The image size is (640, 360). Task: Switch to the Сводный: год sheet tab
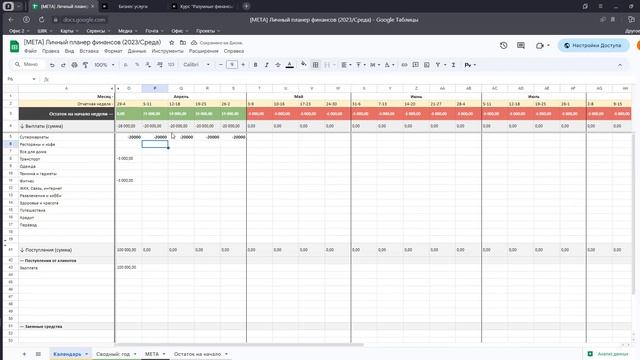(113, 354)
